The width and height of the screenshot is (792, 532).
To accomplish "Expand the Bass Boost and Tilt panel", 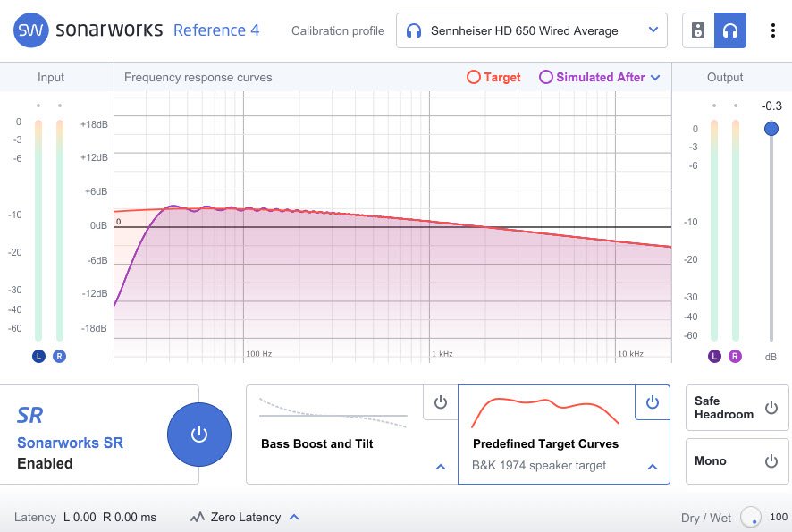I will pos(440,467).
